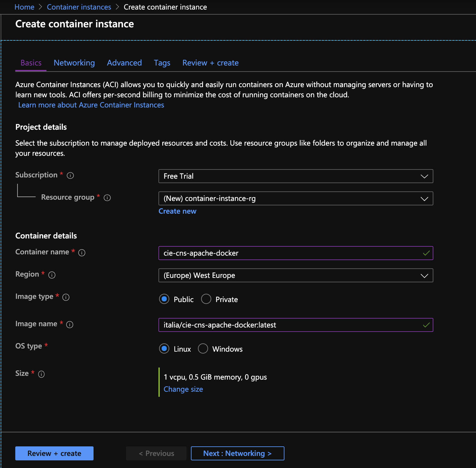Click into the Container name input field
476x468 pixels.
coord(296,253)
